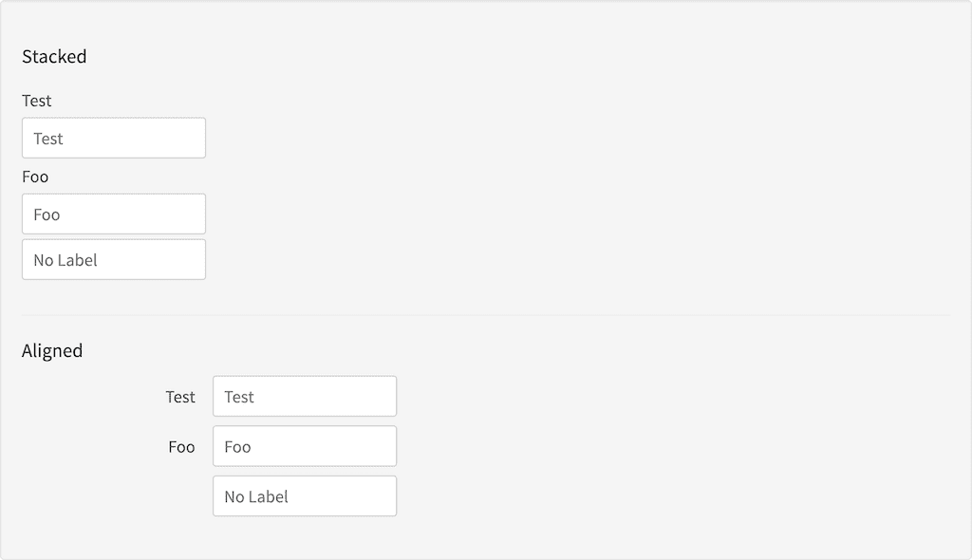
Task: Click the 'Test' placeholder text in stacked field
Action: pos(48,139)
